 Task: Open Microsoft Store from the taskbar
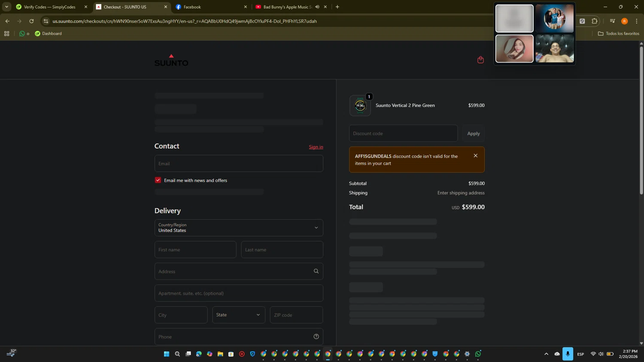[x=231, y=354]
